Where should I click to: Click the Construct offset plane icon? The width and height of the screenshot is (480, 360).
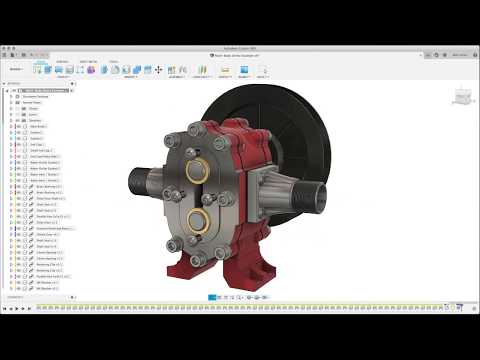tap(202, 70)
